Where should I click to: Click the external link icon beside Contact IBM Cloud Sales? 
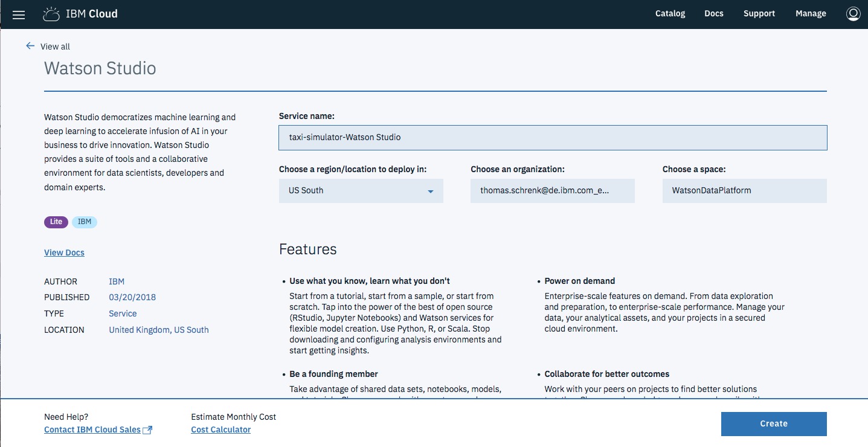click(147, 430)
